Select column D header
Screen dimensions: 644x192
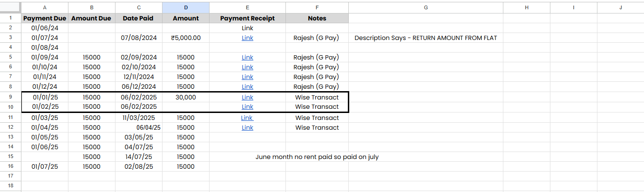[x=186, y=7]
